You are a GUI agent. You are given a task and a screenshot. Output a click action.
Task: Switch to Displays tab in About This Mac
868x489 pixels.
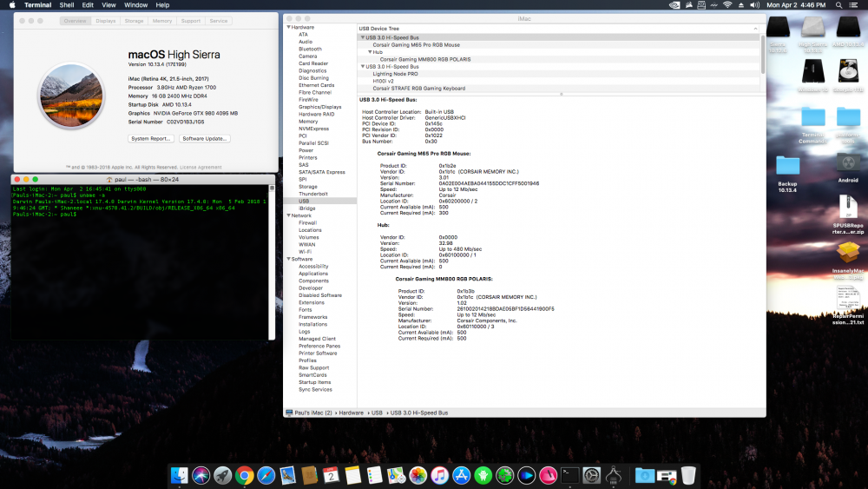click(x=105, y=21)
